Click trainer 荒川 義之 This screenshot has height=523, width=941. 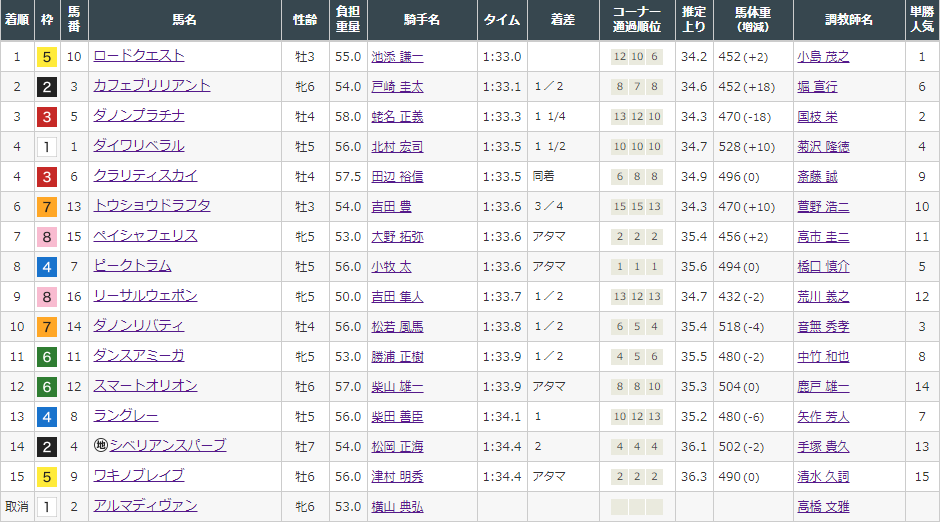pos(823,297)
